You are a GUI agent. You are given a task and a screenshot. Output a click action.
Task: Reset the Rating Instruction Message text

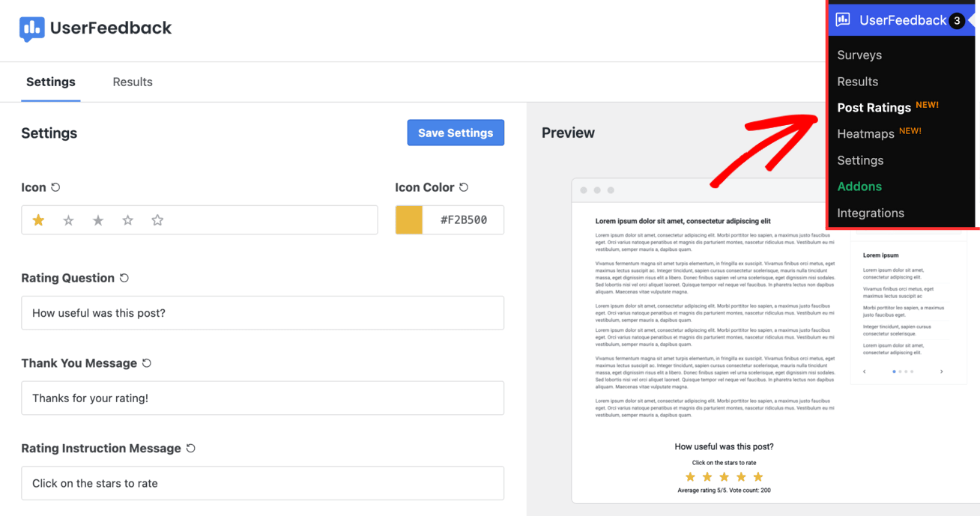coord(191,449)
